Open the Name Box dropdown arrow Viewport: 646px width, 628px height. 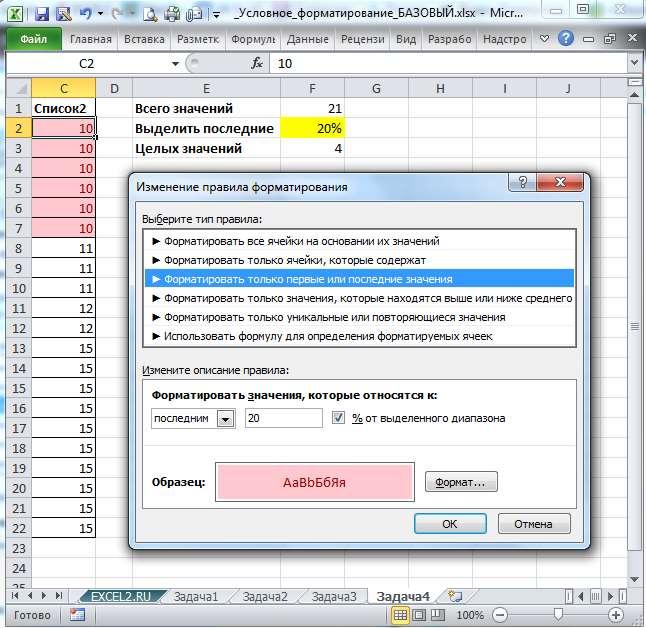(176, 63)
